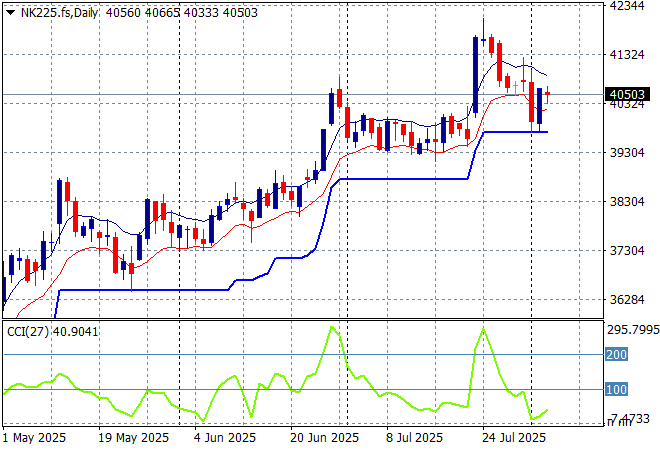Click the 4 Jun 2025 date label
Image resolution: width=660 pixels, height=450 pixels.
click(225, 438)
